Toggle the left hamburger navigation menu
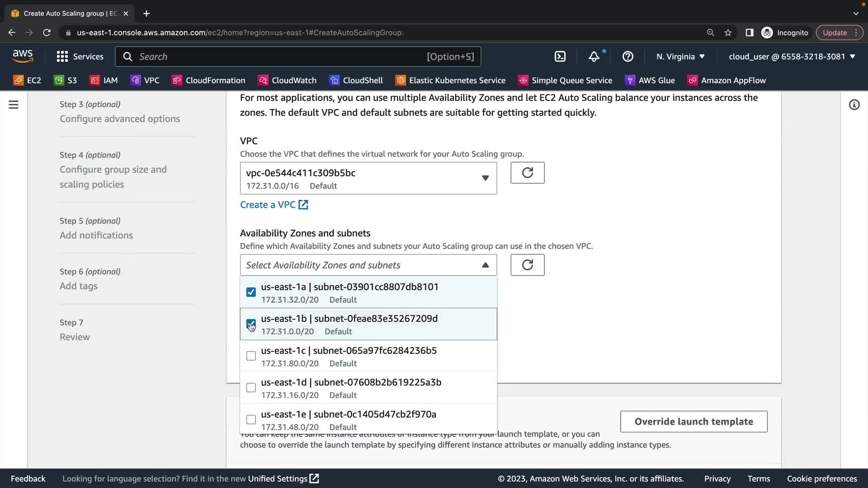The height and width of the screenshot is (488, 868). click(14, 105)
